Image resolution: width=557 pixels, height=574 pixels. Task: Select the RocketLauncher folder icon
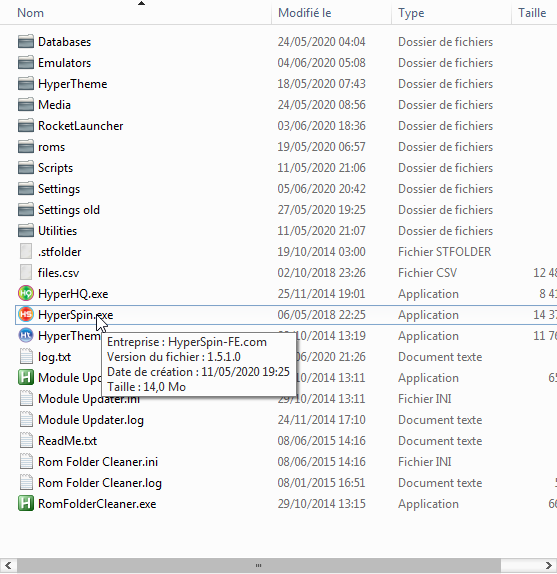pos(26,126)
